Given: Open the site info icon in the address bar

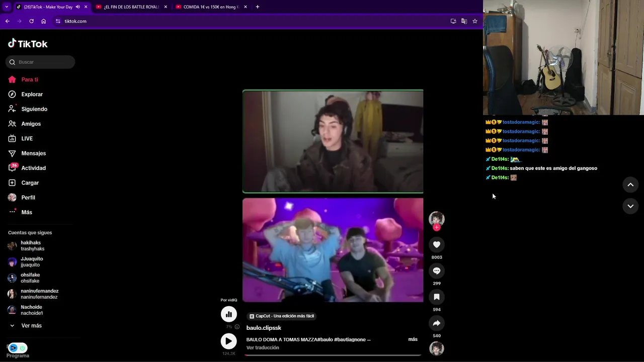Looking at the screenshot, I should 58,21.
